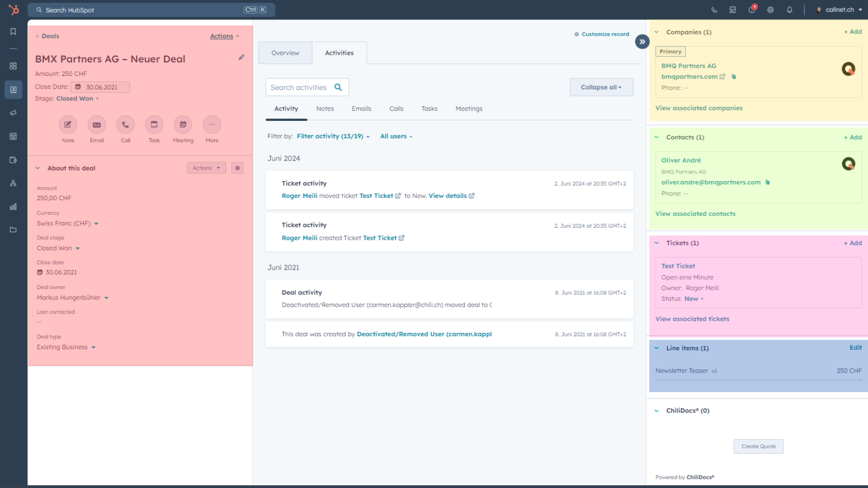The image size is (868, 488).
Task: Select the Emails activity tab
Action: (361, 109)
